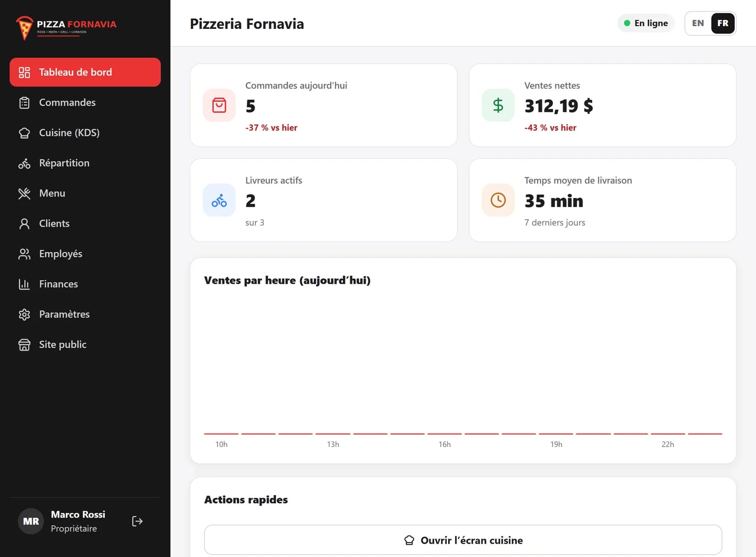Click the Paramètres gear icon
This screenshot has height=557, width=756.
(x=24, y=314)
